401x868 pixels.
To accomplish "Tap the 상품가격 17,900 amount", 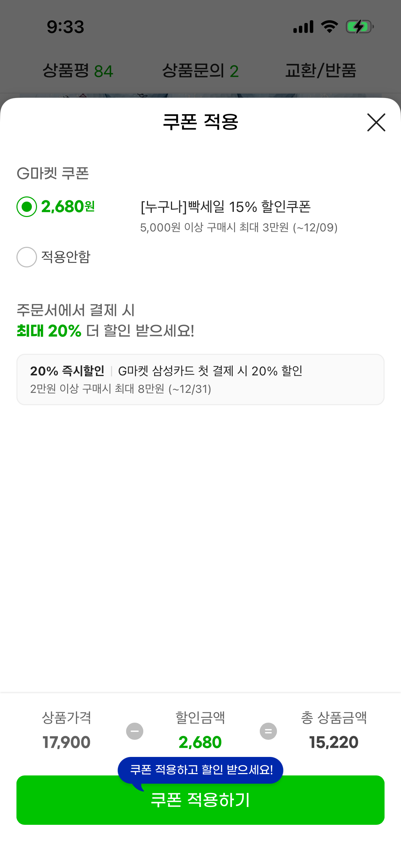I will coord(66,742).
